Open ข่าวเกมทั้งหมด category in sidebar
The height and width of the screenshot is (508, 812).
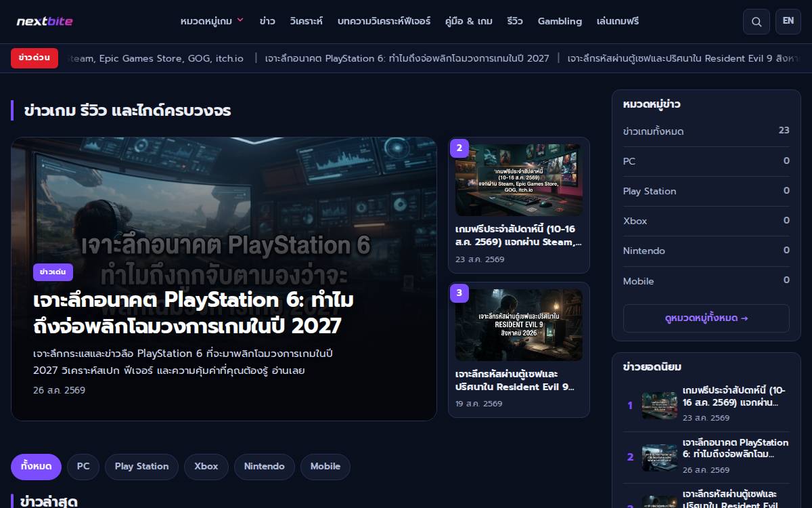coord(706,131)
